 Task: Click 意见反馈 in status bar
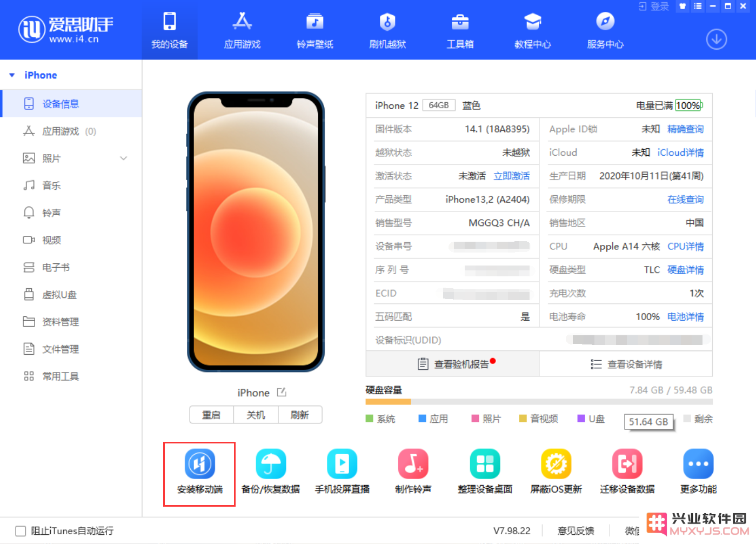click(576, 531)
